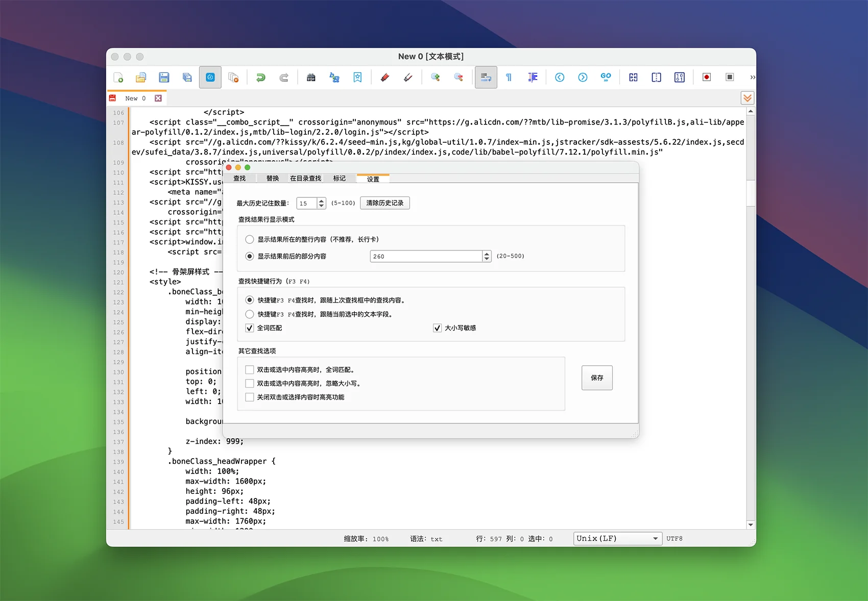Open Find with the binoculars icon
Screen dimensions: 868x601
[311, 78]
